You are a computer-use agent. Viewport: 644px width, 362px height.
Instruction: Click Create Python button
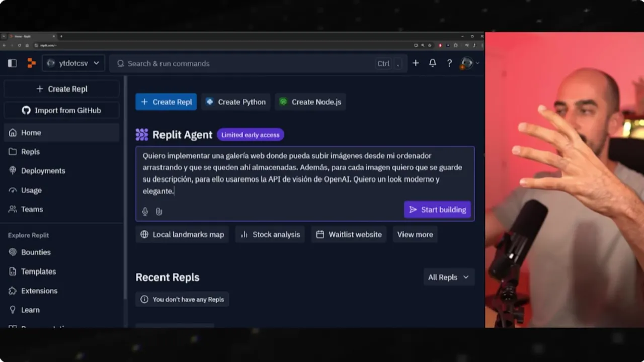pyautogui.click(x=236, y=102)
